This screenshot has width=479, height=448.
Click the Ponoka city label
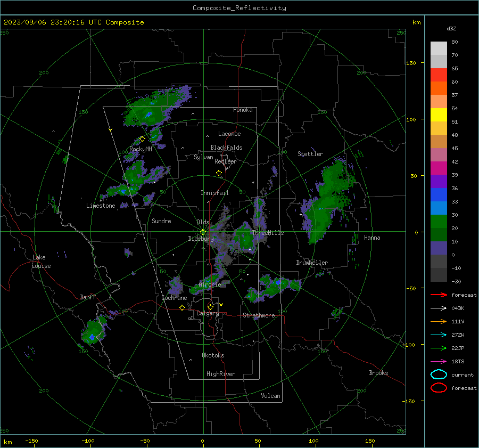[243, 110]
